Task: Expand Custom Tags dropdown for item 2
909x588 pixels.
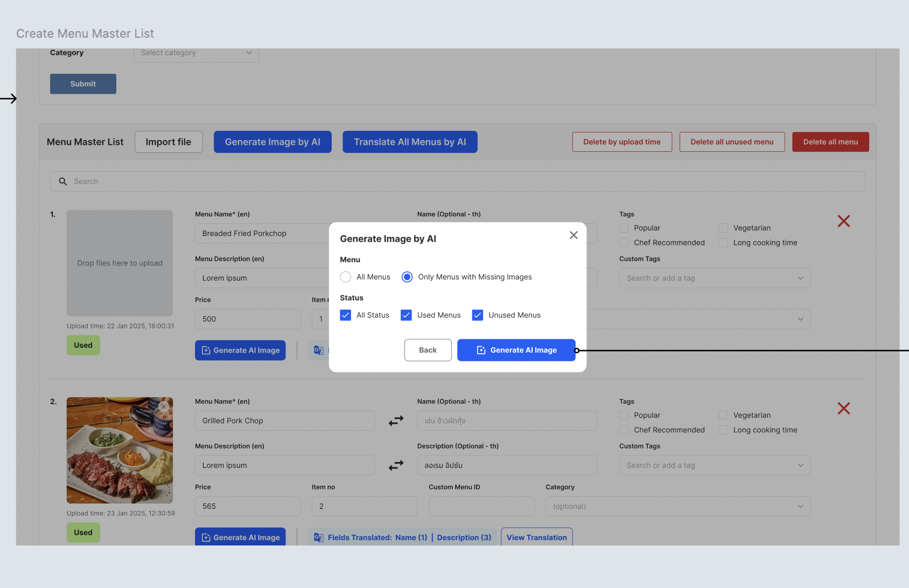Action: 714,466
